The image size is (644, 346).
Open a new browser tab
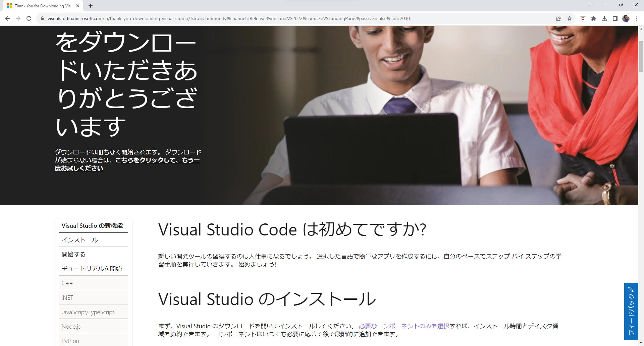[x=90, y=6]
